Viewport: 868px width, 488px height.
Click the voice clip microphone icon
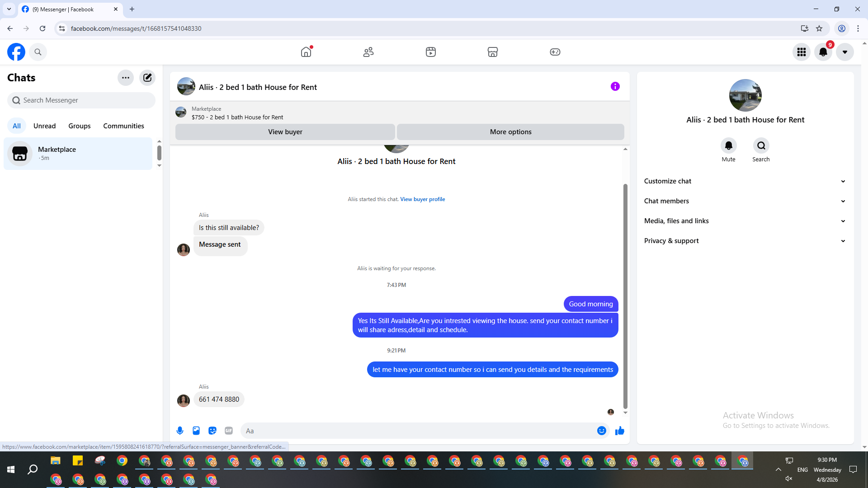pyautogui.click(x=180, y=431)
